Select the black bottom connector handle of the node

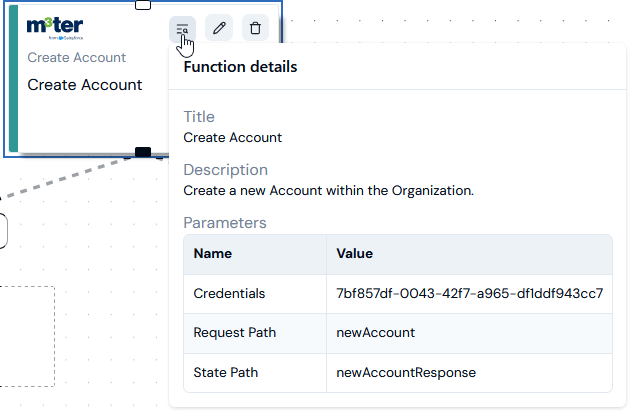click(x=143, y=152)
